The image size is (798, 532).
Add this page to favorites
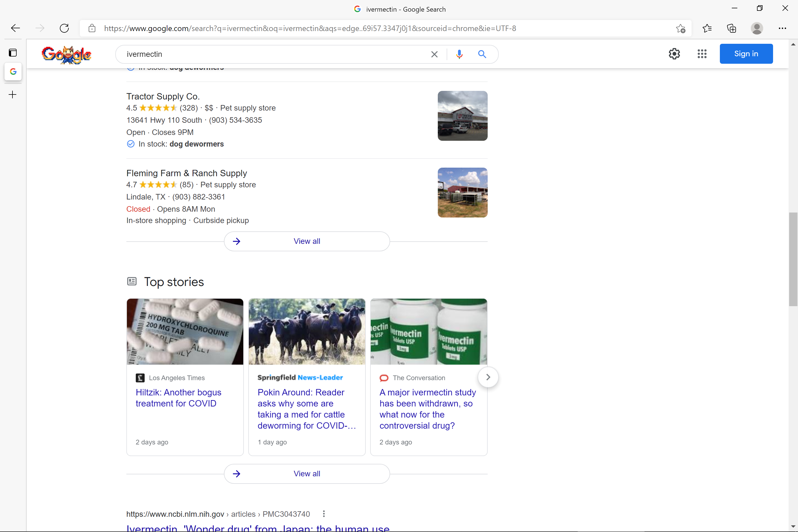680,29
